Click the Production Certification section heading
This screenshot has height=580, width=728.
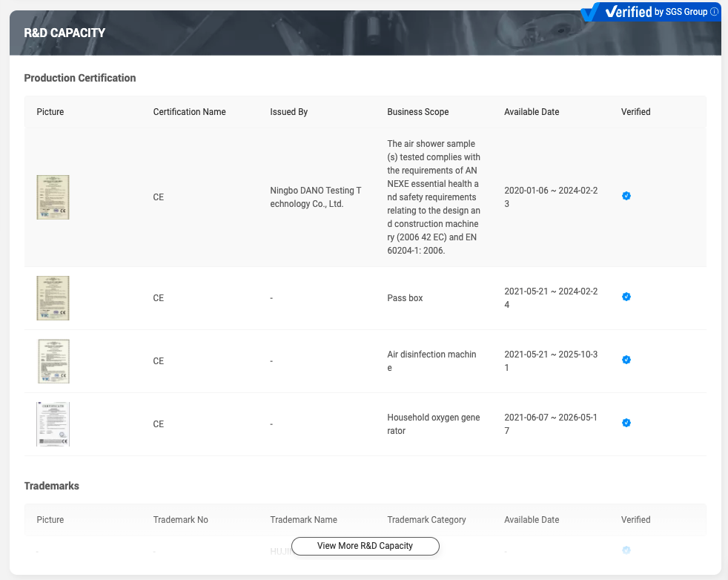(x=80, y=78)
